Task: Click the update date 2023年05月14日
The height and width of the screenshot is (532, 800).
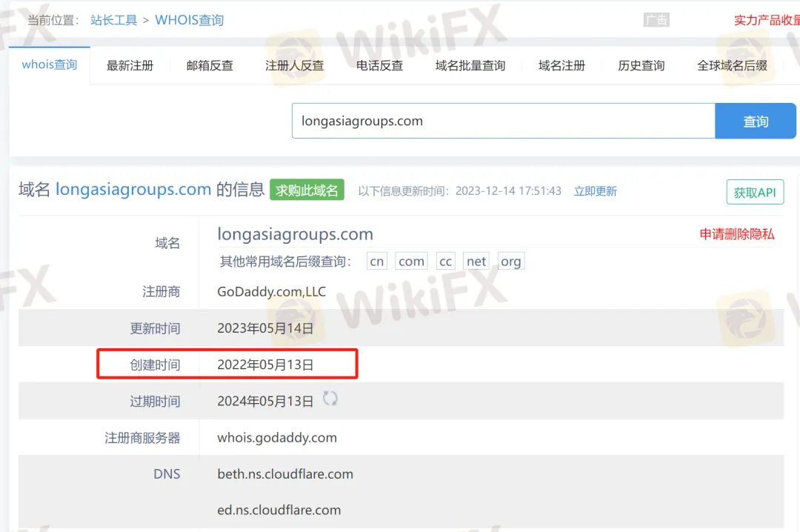Action: [x=265, y=328]
